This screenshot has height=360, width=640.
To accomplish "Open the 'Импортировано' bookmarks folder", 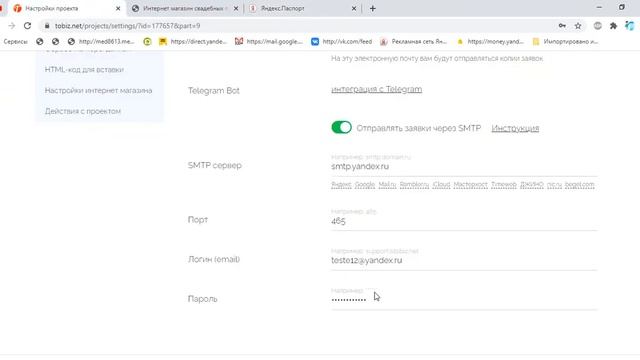I will coord(565,41).
